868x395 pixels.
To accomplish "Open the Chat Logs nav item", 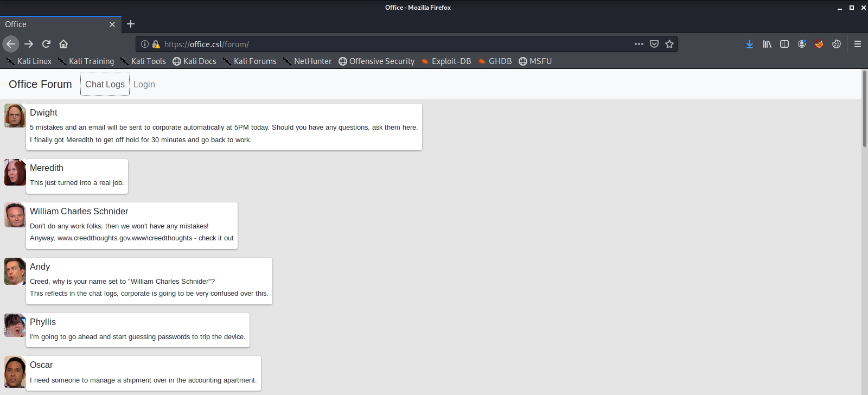I will tap(105, 84).
